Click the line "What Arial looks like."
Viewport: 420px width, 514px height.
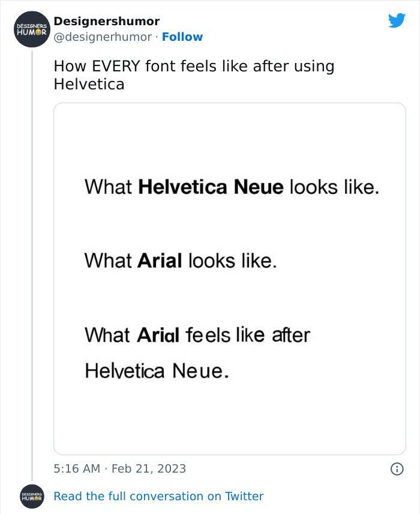point(181,261)
